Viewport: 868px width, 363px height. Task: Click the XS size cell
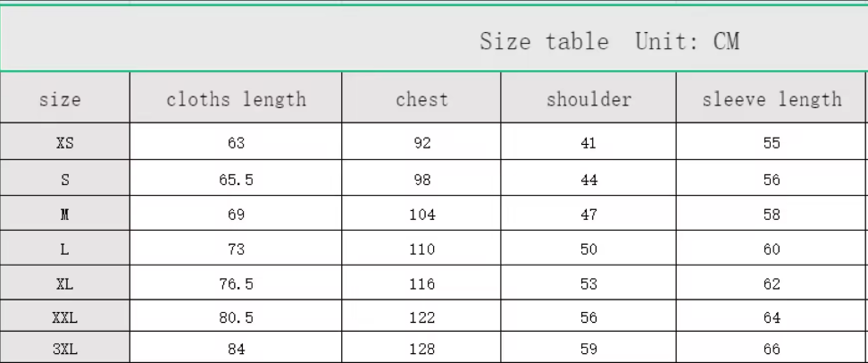pos(65,143)
